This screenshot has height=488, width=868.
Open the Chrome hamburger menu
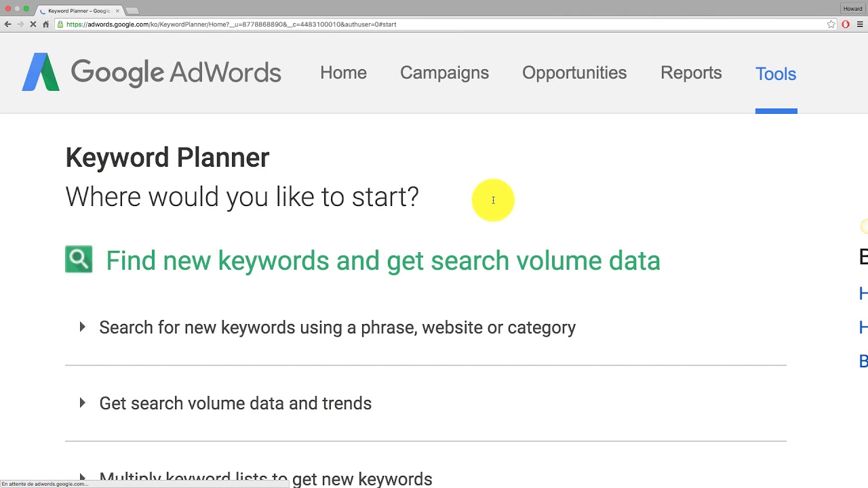point(860,24)
